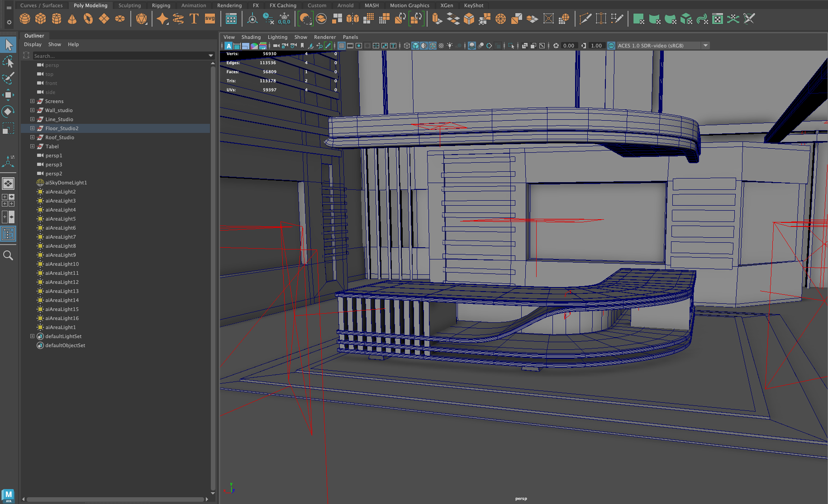Open the ACES view transform dropdown
Screen dimensions: 828x504
(705, 46)
